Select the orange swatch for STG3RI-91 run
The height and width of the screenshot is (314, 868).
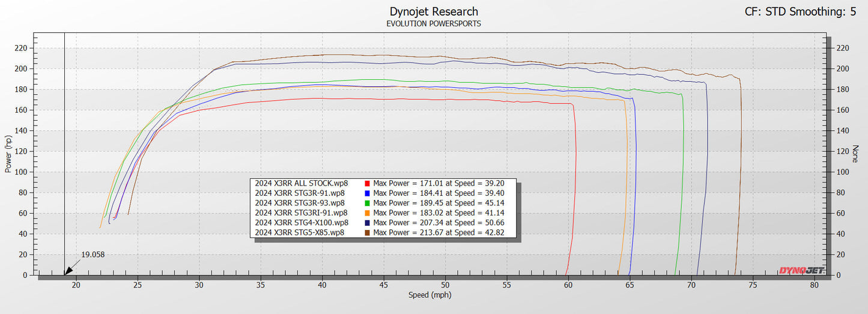pos(368,213)
